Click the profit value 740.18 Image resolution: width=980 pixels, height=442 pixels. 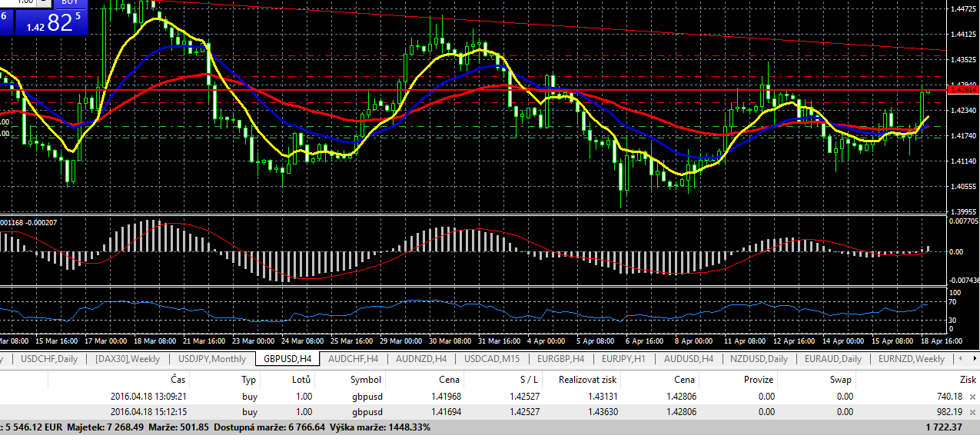click(949, 397)
